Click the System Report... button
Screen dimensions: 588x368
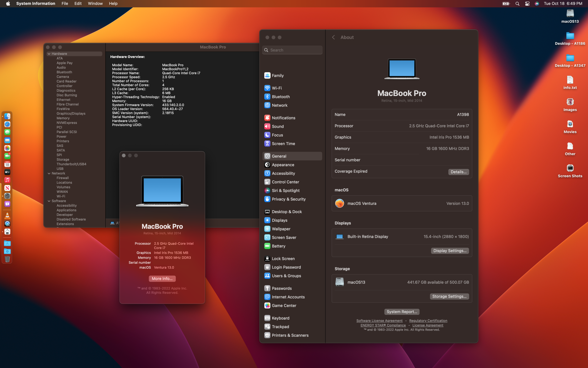pos(402,312)
